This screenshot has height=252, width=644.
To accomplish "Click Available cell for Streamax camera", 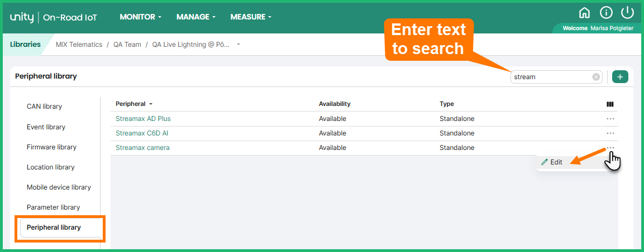I will (333, 148).
